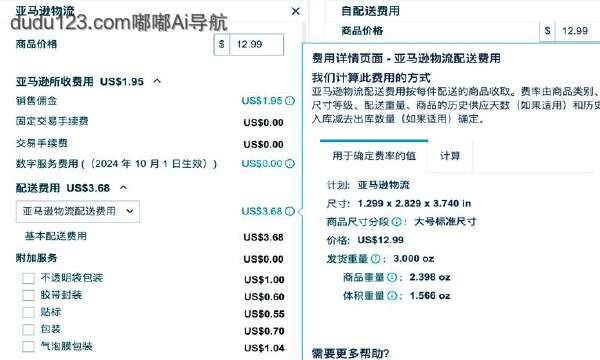Close the 亚马逊物流 panel with X
The height and width of the screenshot is (360, 600).
(x=295, y=11)
